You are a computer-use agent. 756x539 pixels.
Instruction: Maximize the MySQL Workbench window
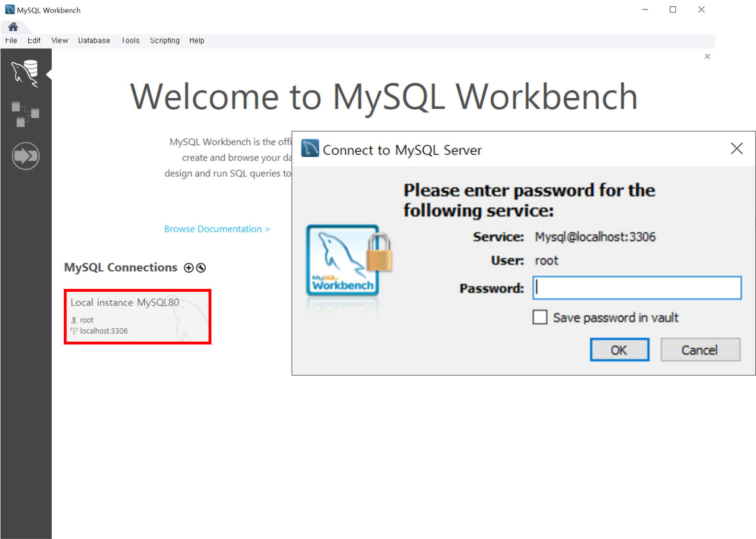tap(673, 10)
